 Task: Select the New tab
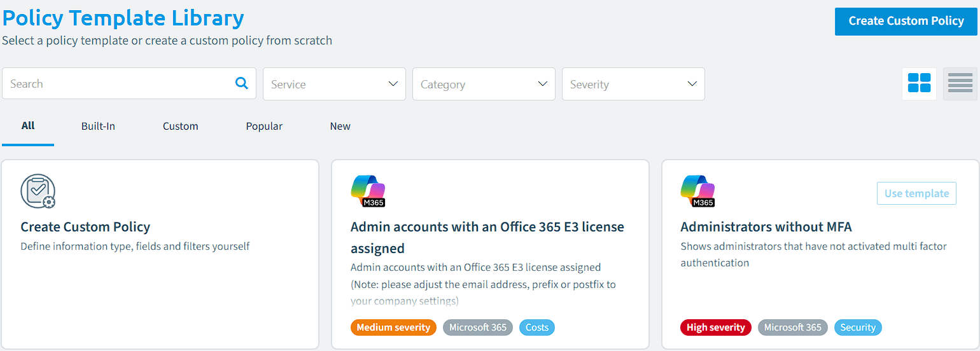pyautogui.click(x=340, y=126)
